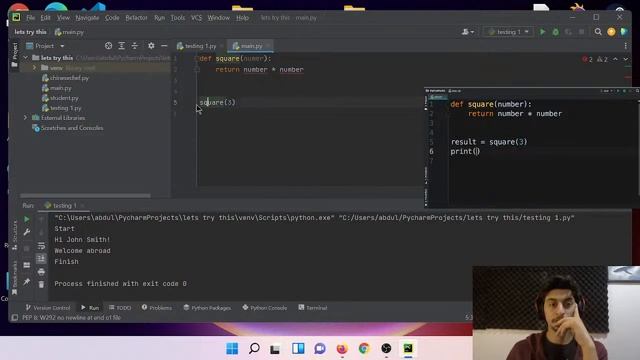The width and height of the screenshot is (640, 360).
Task: Open the VCS menu
Action: 196,18
